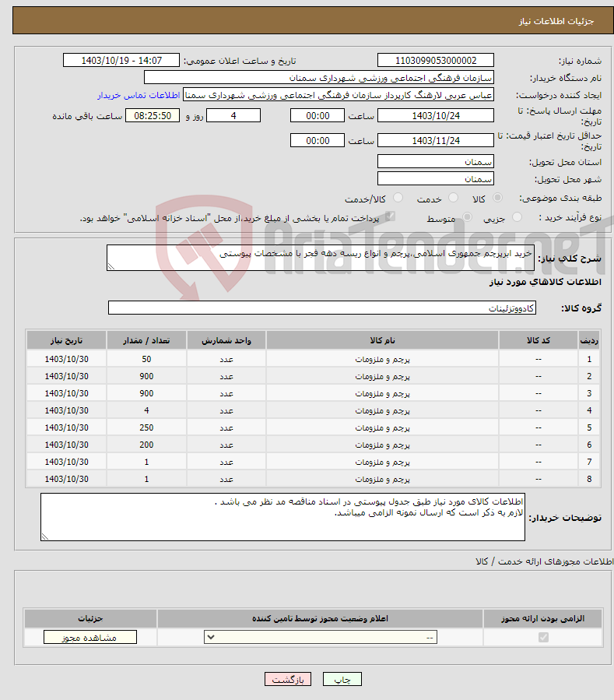
Task: Click item name پرچم و ملزومات in row 1
Action: click(382, 359)
